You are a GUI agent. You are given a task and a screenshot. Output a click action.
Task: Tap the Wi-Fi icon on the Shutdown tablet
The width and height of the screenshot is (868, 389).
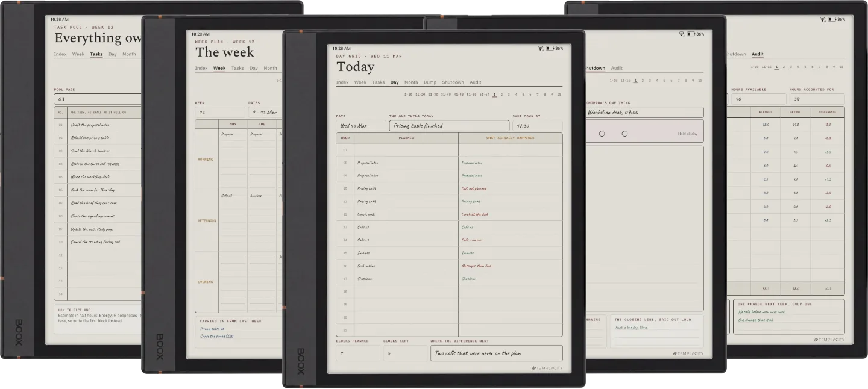[682, 34]
